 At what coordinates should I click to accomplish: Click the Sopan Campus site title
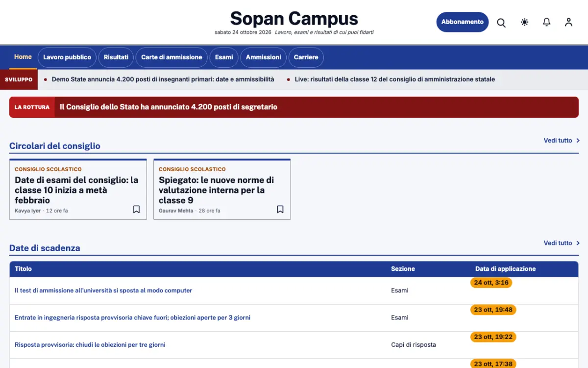294,19
